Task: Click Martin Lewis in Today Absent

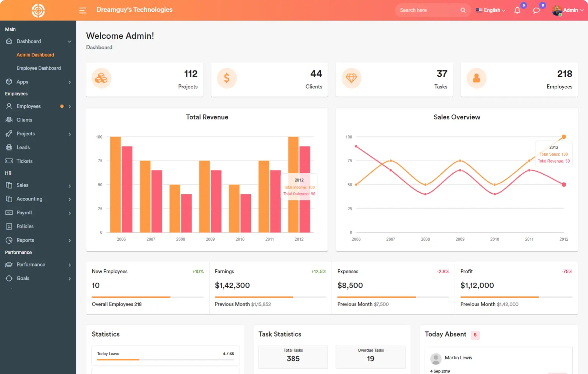Action: click(458, 357)
